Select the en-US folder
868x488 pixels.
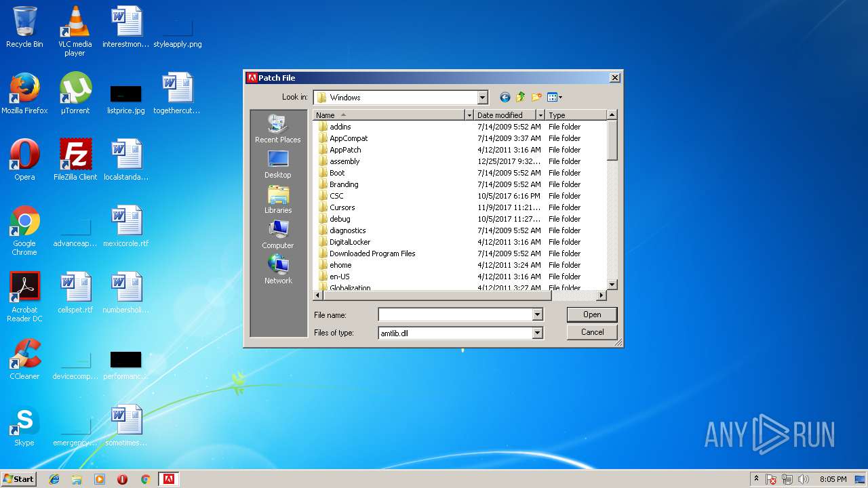[x=339, y=277]
